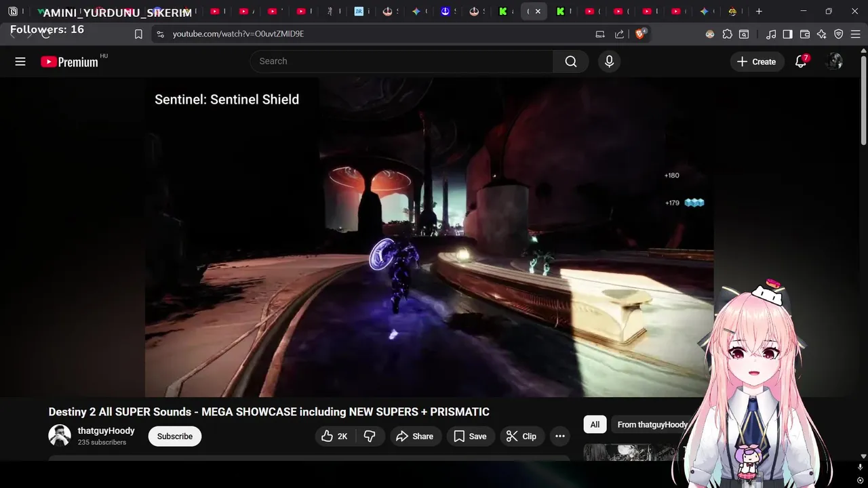Screen dimensions: 868x488
Task: Click the YouTube search magnifier button
Action: click(571, 62)
